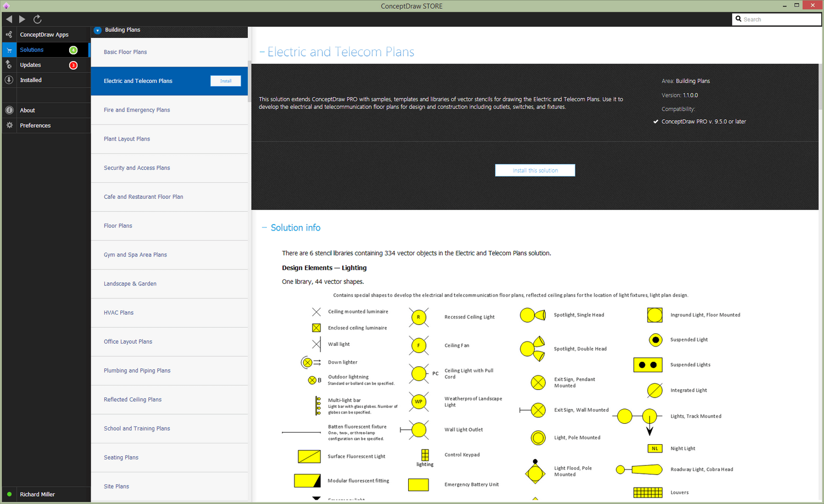Click the Roadway Light, Cobra Head symbol

(639, 469)
